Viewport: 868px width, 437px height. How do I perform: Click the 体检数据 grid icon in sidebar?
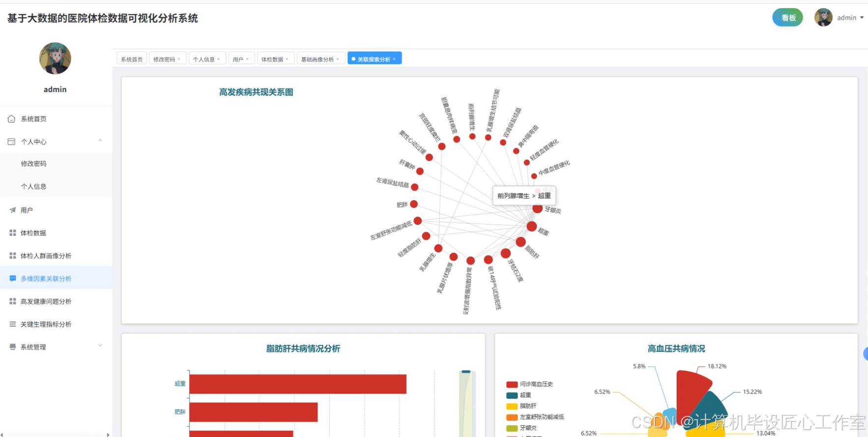[12, 233]
